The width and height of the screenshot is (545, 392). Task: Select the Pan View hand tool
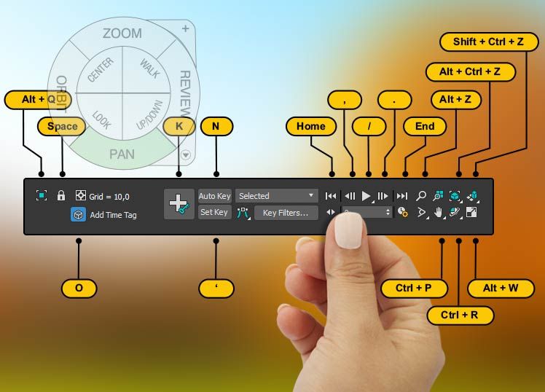439,212
